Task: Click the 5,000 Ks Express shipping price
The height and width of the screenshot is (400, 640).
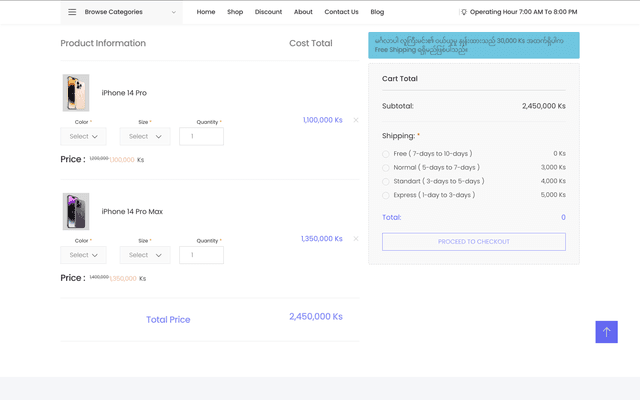Action: pyautogui.click(x=553, y=195)
